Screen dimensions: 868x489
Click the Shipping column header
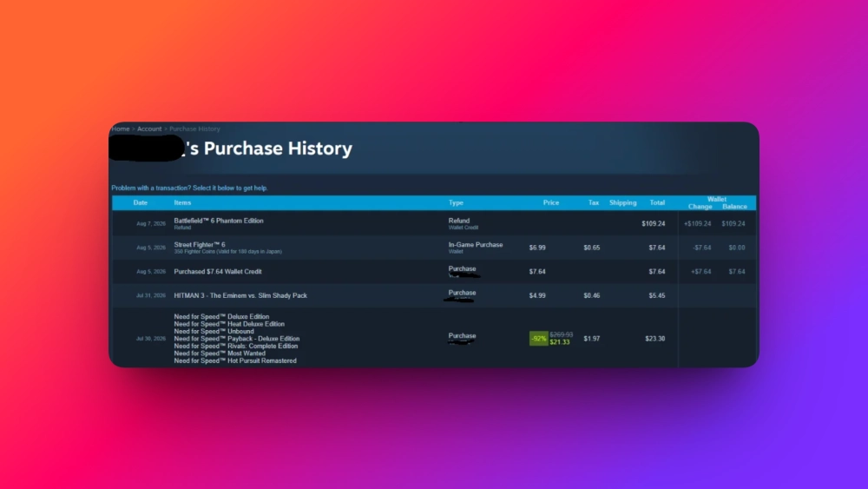click(622, 202)
